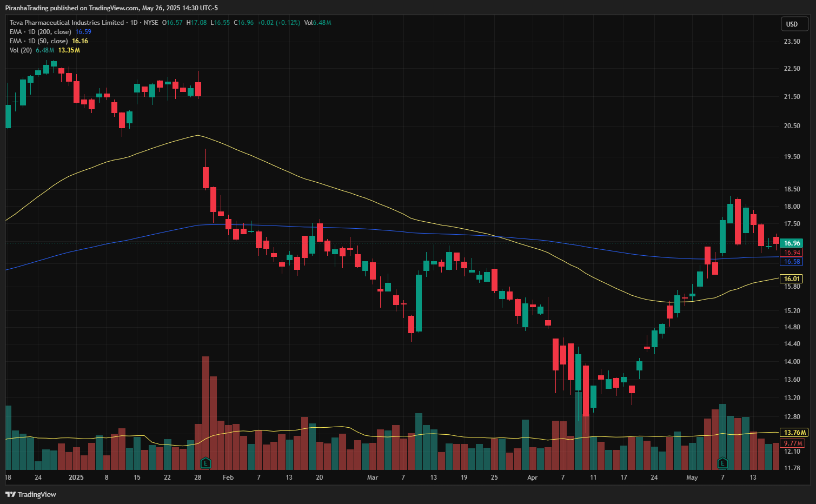This screenshot has width=816, height=504.
Task: Click the EMA 50 legend value 16.16
Action: click(80, 41)
